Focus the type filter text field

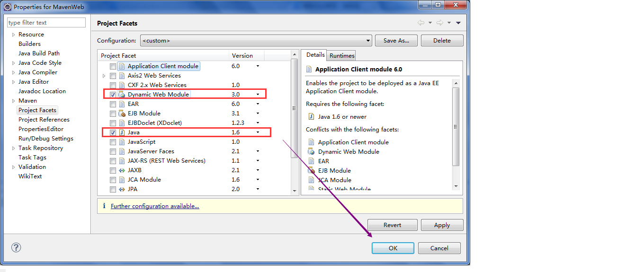coord(46,23)
